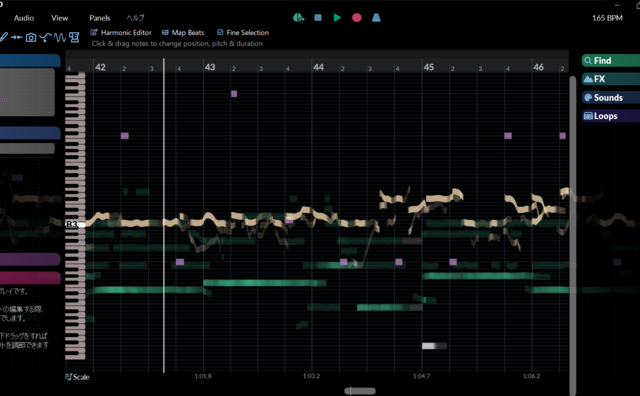Select the pink layer bar in left panel
The width and height of the screenshot is (640, 396).
tap(30, 278)
